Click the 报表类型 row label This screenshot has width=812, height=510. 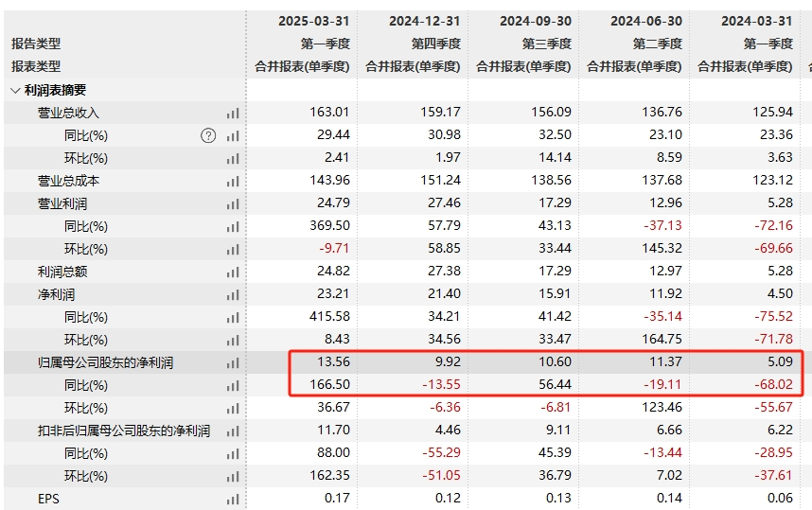36,66
